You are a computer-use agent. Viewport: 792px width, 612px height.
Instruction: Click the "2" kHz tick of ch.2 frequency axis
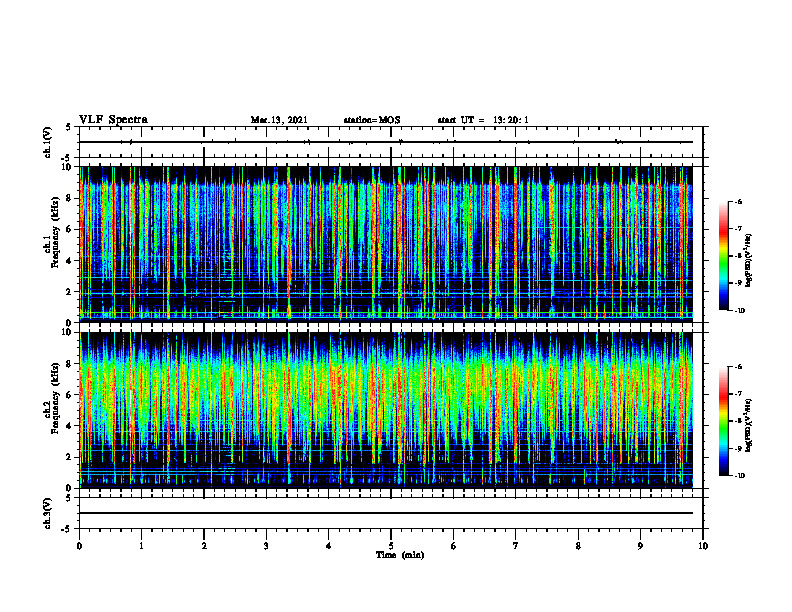pos(69,457)
